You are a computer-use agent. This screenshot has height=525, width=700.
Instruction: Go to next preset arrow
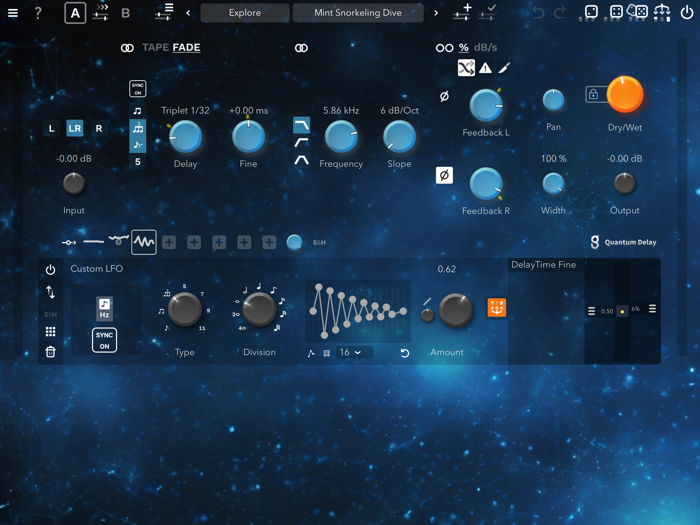tap(436, 13)
